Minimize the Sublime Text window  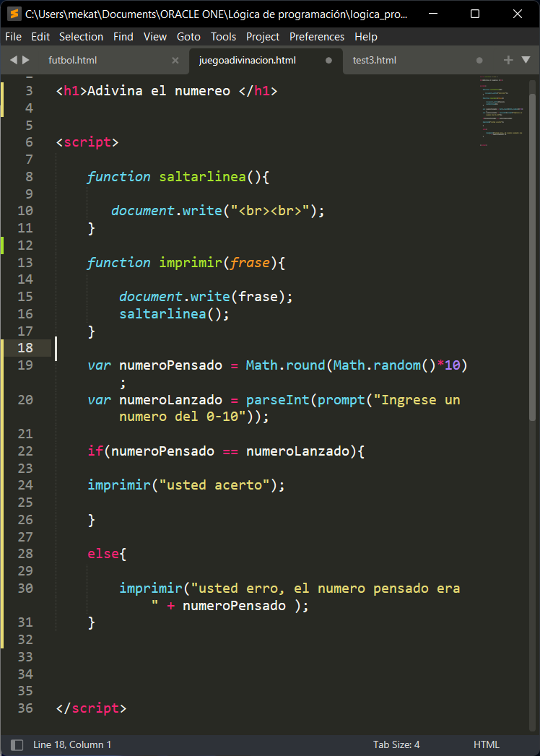(432, 14)
